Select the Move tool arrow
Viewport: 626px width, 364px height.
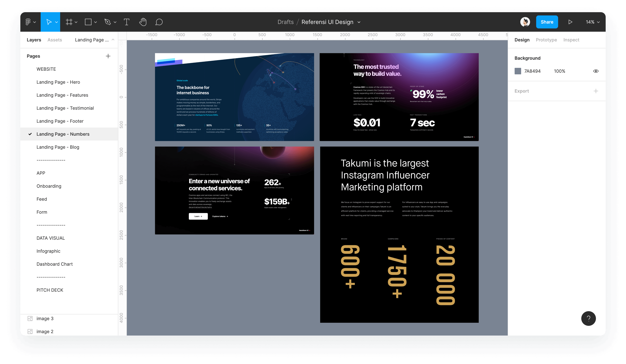(49, 22)
